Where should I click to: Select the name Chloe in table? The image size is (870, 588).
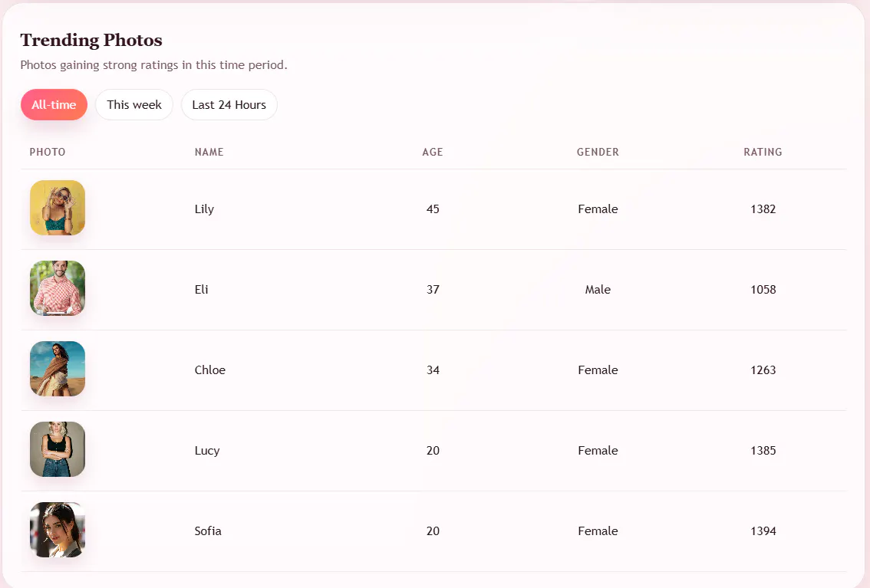pos(209,370)
